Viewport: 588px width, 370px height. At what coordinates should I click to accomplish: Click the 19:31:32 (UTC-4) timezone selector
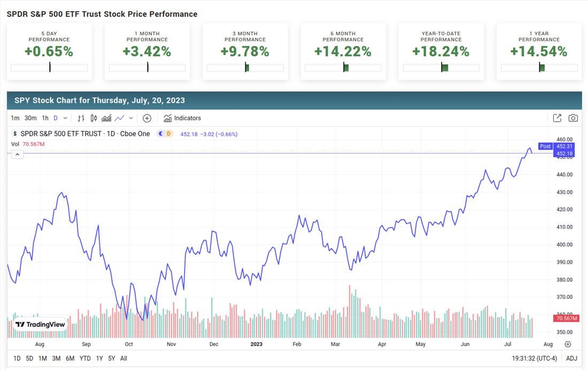(x=533, y=359)
